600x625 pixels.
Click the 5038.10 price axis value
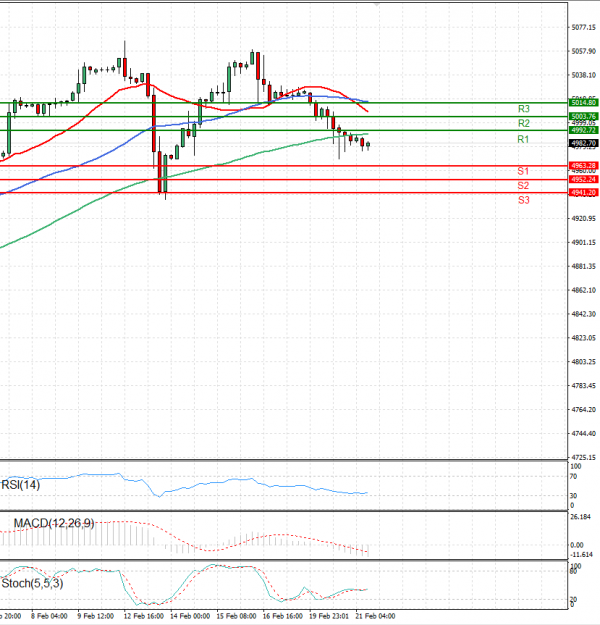584,75
